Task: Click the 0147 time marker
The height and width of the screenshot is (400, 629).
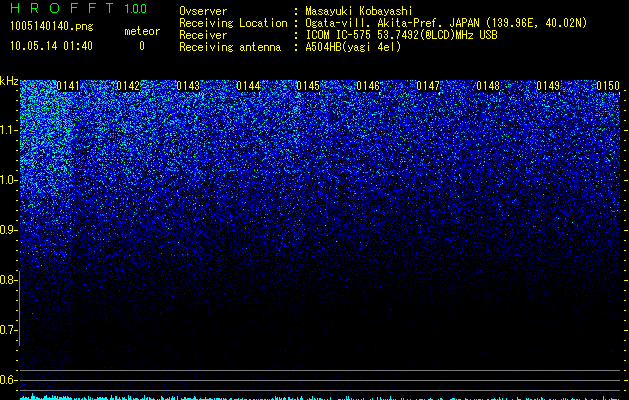Action: (x=428, y=86)
